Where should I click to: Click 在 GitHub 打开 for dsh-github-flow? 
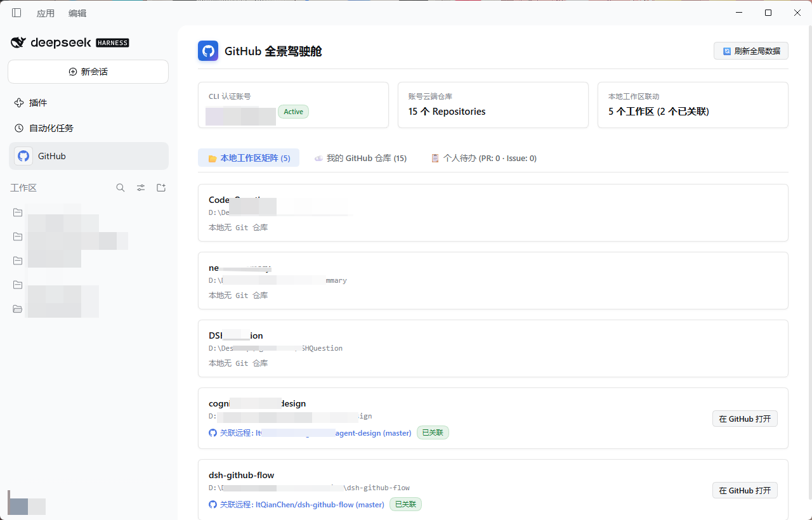pos(745,490)
